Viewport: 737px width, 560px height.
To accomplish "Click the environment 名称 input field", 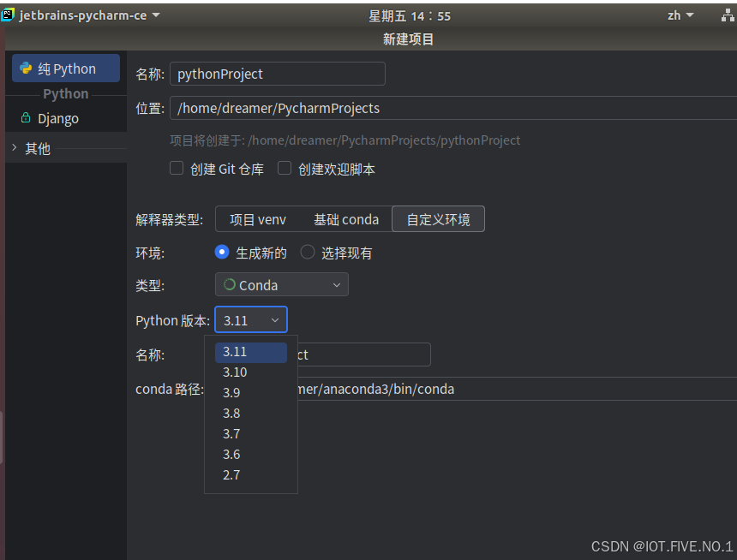I will point(364,354).
